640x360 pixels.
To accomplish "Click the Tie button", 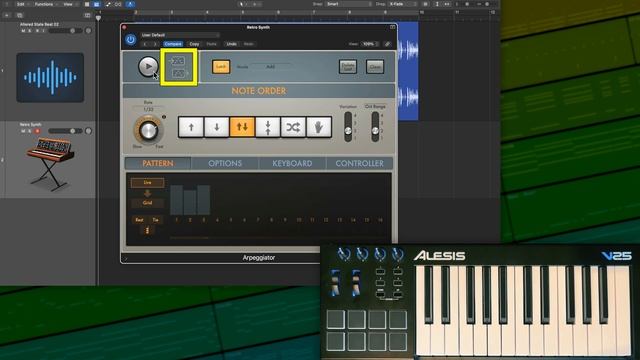I will point(156,220).
